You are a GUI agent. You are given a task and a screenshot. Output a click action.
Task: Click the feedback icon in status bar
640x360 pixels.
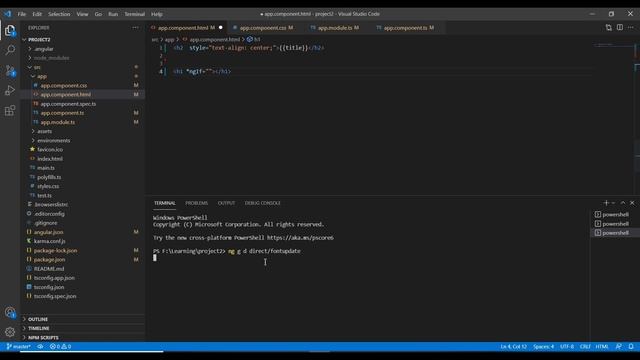(x=618, y=347)
